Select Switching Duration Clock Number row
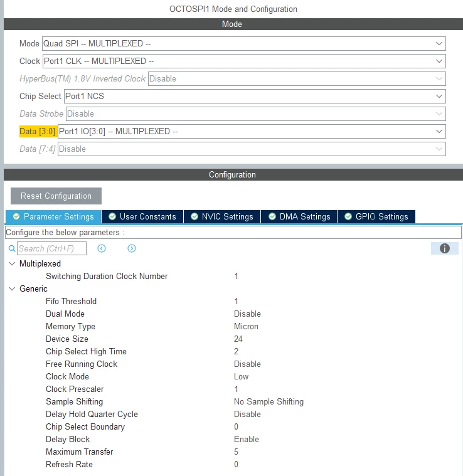This screenshot has height=476, width=463. pyautogui.click(x=107, y=276)
